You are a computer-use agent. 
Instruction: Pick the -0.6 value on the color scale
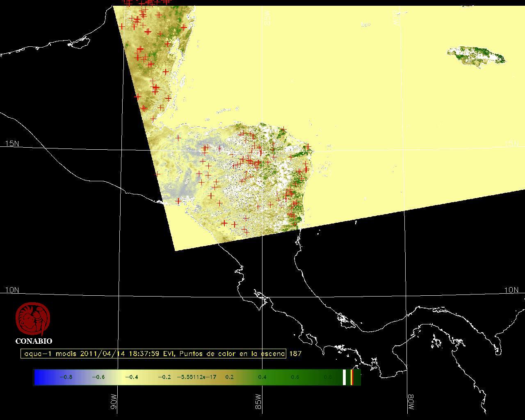point(98,377)
